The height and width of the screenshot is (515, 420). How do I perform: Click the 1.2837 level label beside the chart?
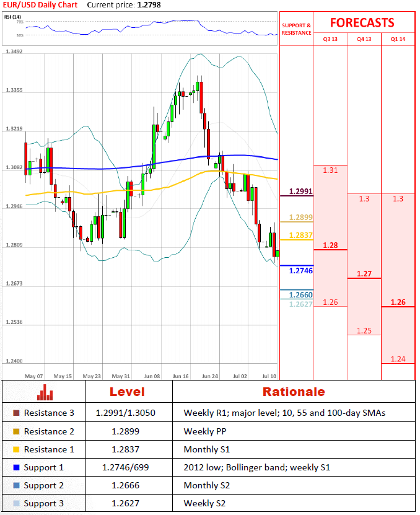click(301, 235)
